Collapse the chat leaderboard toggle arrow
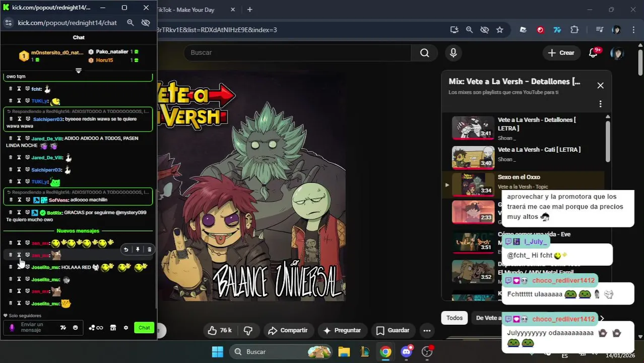Image resolution: width=644 pixels, height=363 pixels. pos(79,71)
